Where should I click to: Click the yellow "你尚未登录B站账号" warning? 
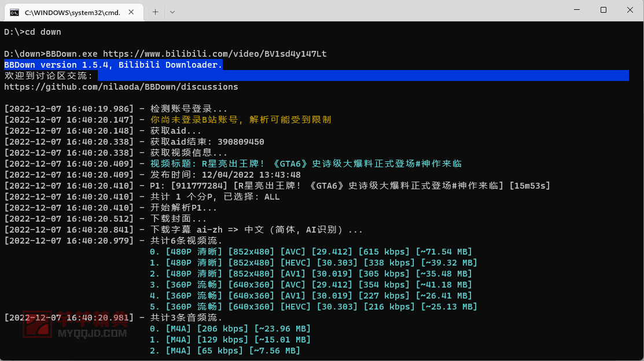pos(241,120)
